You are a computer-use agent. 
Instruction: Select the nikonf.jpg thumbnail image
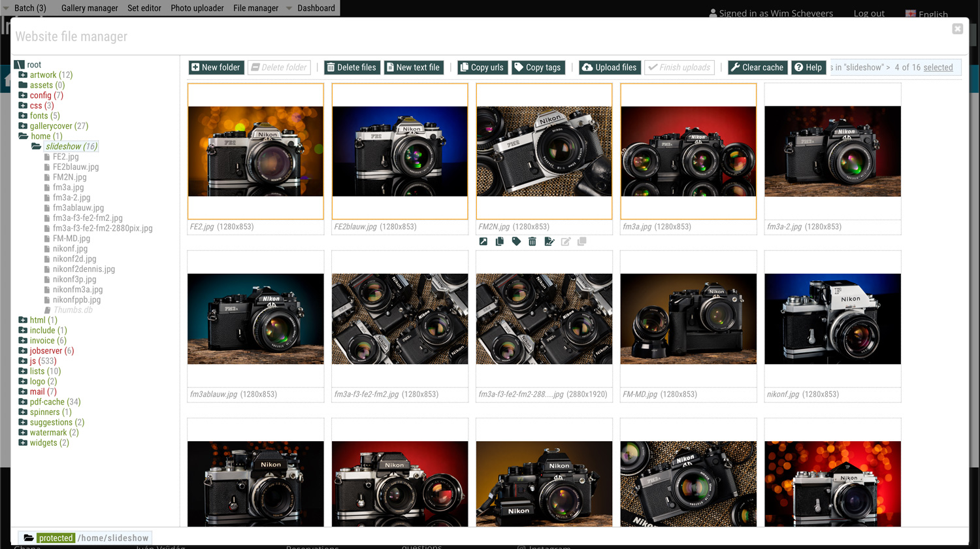pos(832,319)
